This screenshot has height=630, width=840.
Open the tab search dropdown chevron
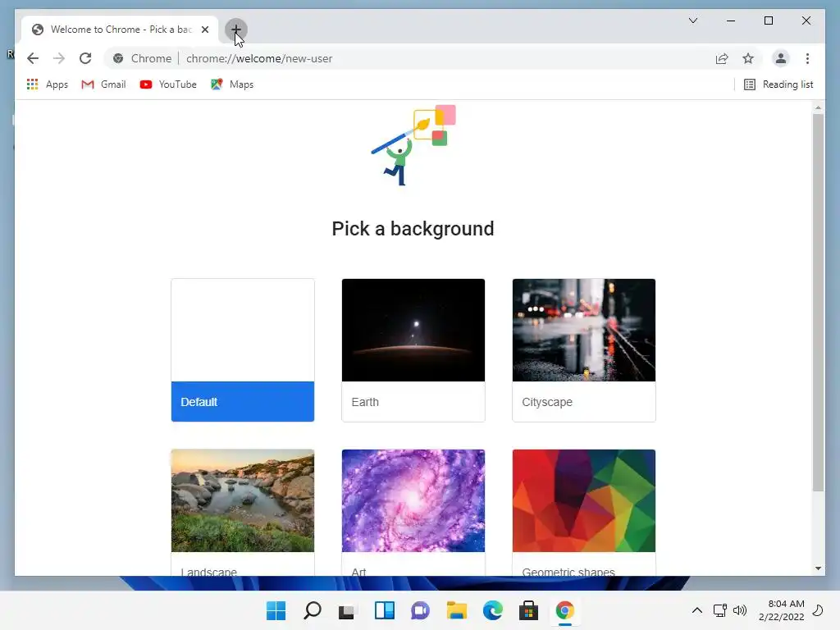pos(692,21)
